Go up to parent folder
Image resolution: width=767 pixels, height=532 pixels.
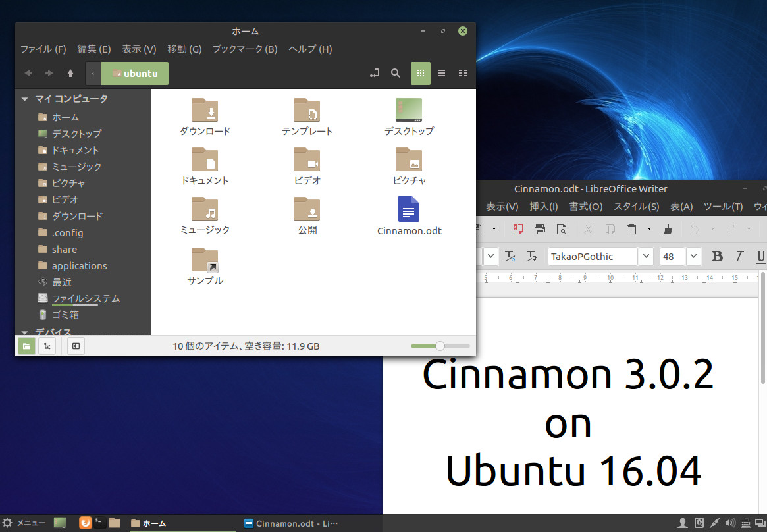70,73
